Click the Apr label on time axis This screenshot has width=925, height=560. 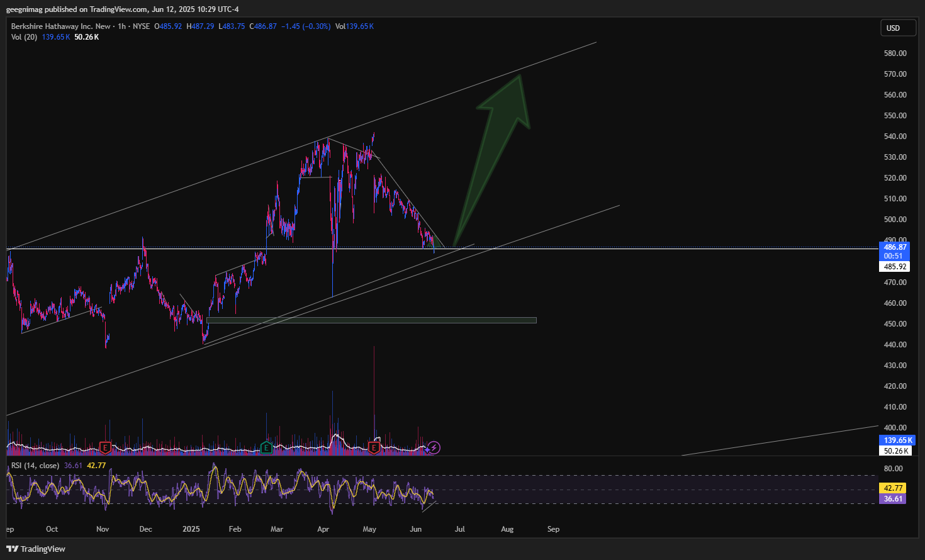323,529
